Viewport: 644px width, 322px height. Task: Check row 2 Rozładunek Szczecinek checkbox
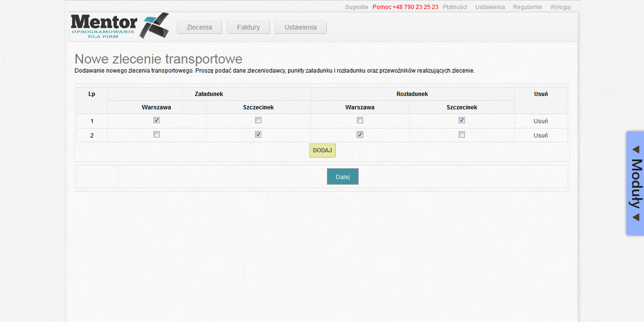[462, 134]
